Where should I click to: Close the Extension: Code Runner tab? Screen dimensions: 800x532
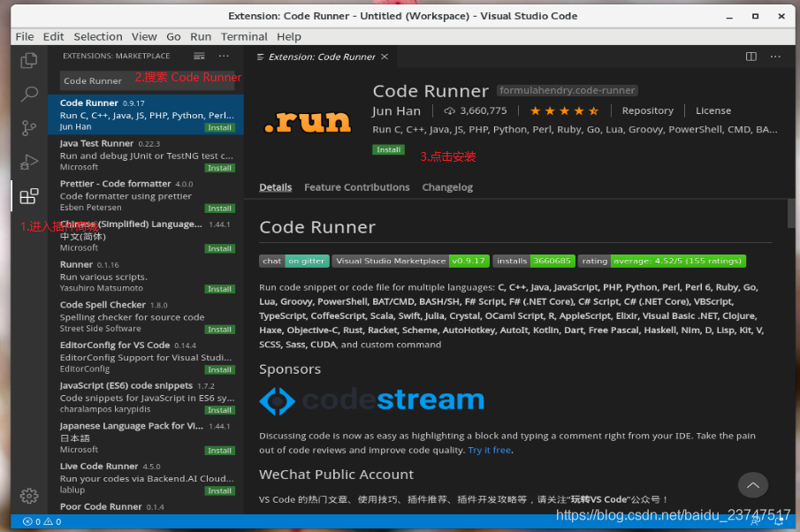point(385,57)
